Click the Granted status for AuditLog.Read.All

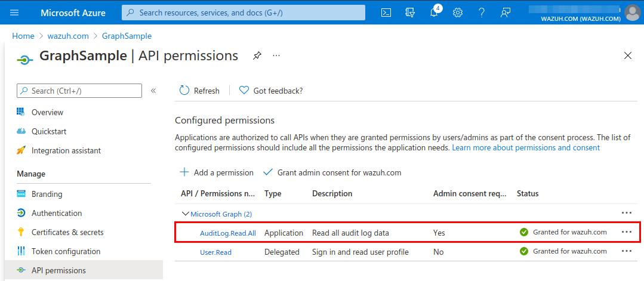click(563, 232)
